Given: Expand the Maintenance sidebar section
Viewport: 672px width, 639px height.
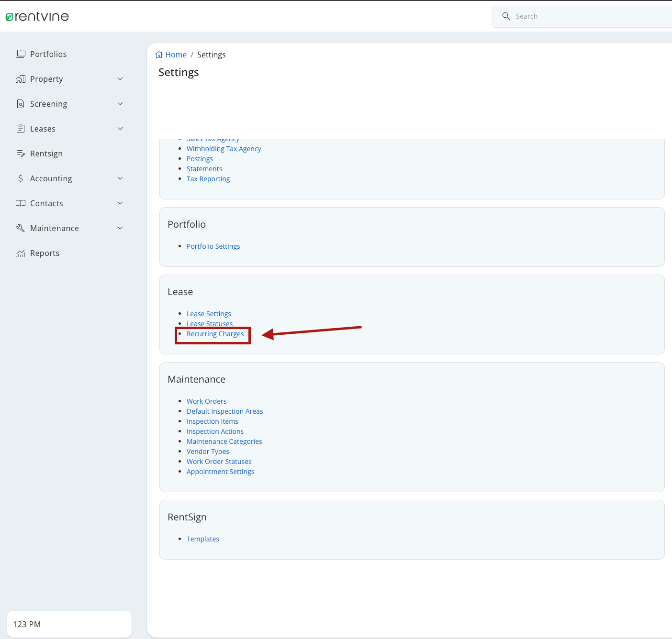Looking at the screenshot, I should 120,228.
